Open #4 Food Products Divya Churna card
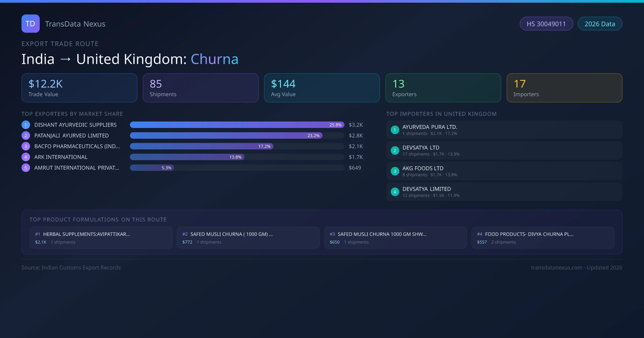 [543, 238]
